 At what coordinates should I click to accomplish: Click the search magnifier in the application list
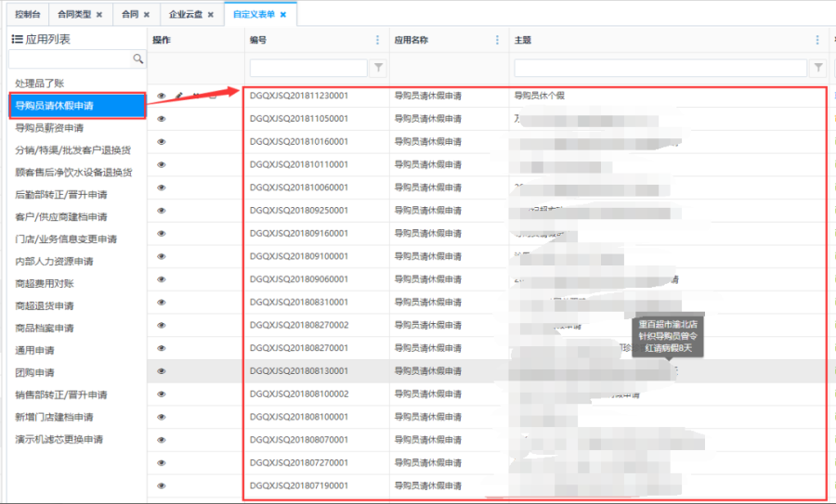[138, 59]
